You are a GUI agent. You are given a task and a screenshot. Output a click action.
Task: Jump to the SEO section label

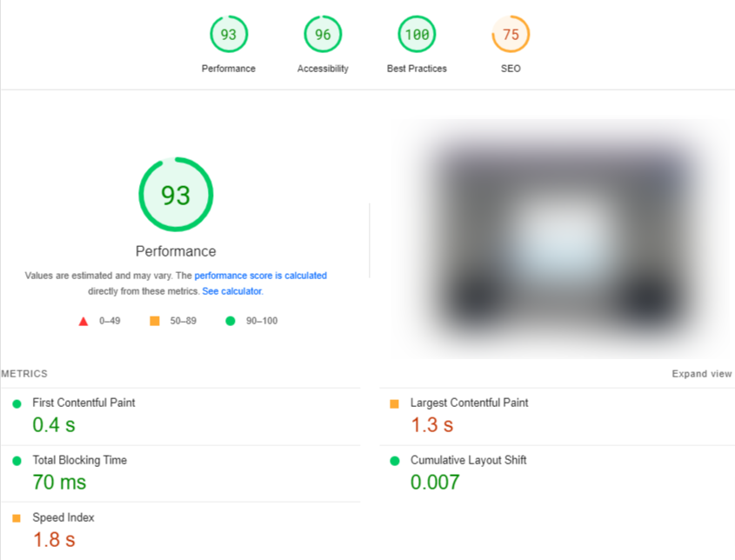(x=511, y=69)
